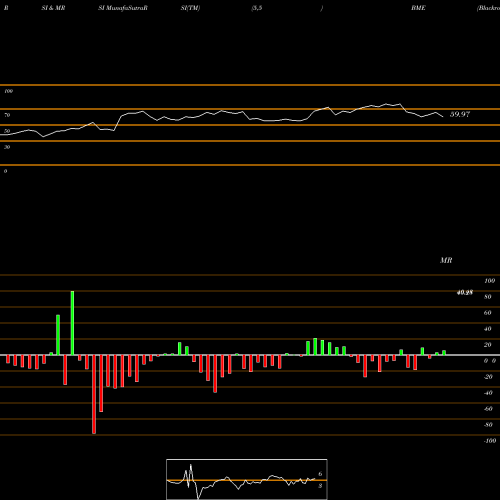The image size is (500, 500).
Task: Click the 'SI MunafaSutraR' header text
Action: 123,8
